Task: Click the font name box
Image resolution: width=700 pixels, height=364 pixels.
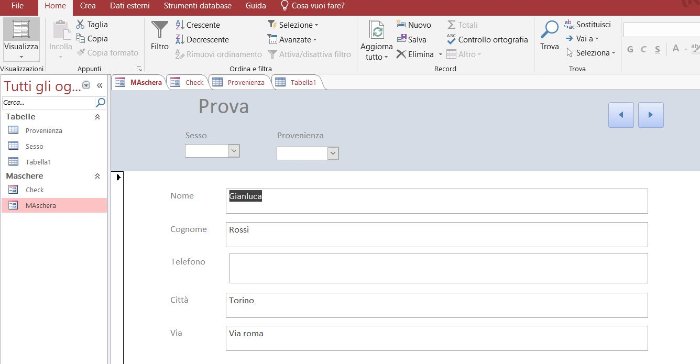Action: (x=661, y=29)
